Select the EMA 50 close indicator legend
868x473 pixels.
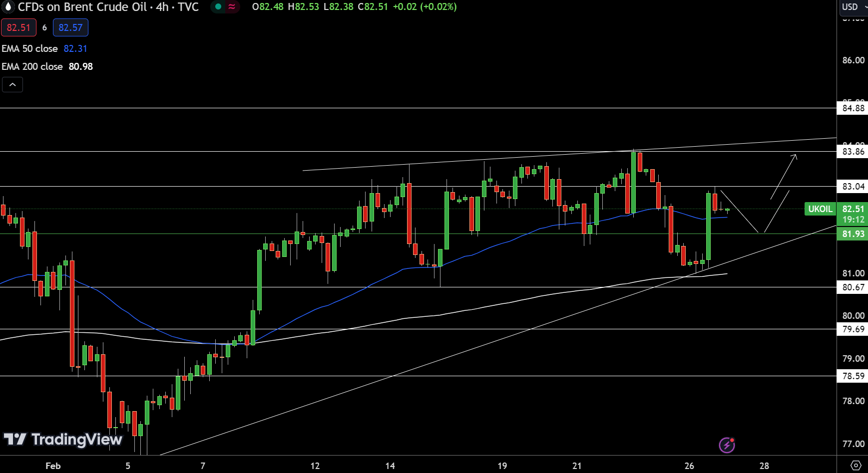[x=30, y=48]
